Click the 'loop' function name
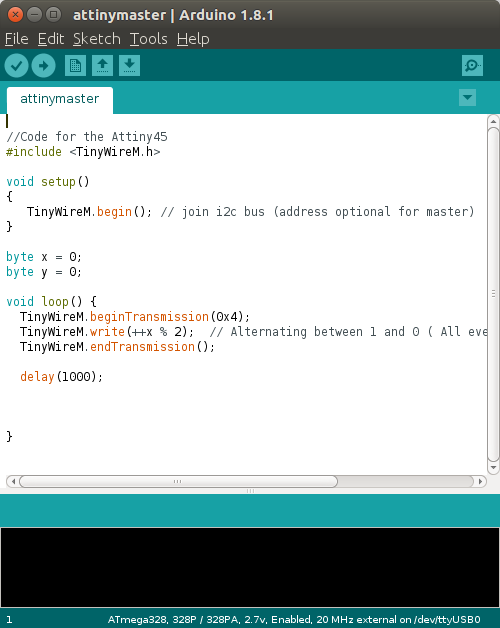The image size is (500, 628). [x=55, y=302]
